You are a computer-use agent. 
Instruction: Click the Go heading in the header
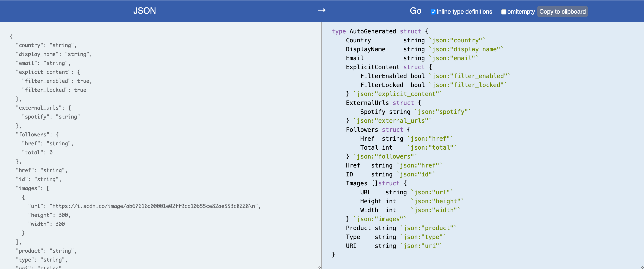pyautogui.click(x=415, y=11)
